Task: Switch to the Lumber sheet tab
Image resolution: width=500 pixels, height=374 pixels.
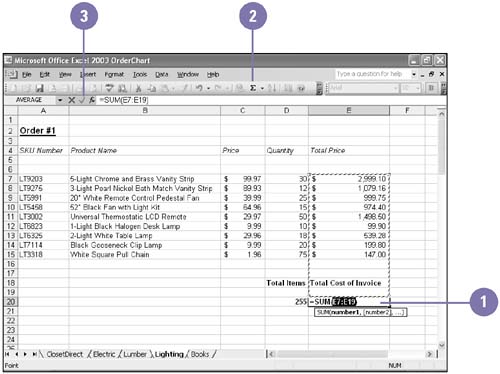Action: pyautogui.click(x=135, y=354)
